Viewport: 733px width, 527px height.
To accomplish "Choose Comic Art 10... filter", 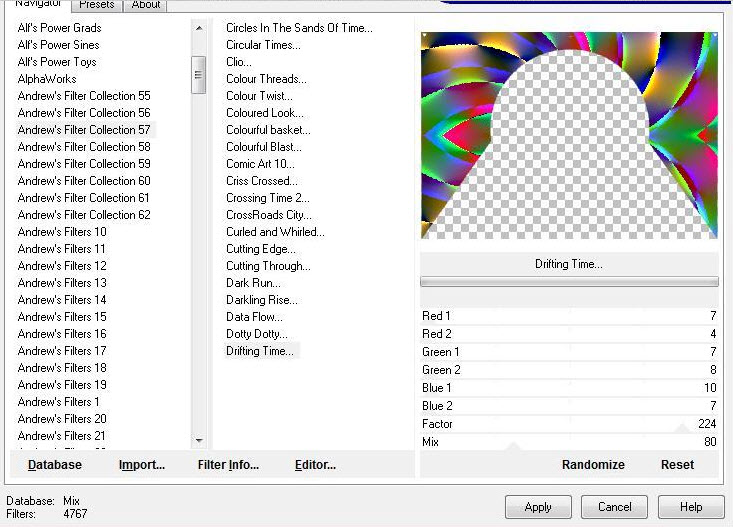I will [260, 164].
